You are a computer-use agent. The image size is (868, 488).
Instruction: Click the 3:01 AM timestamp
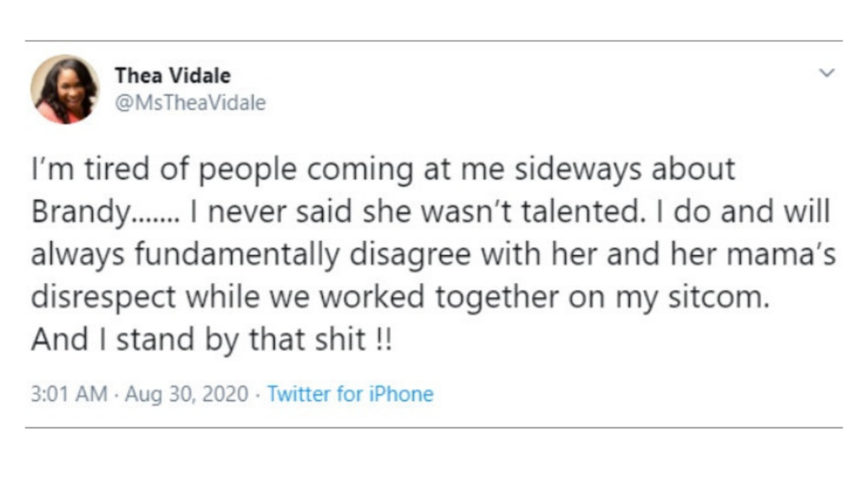(x=69, y=395)
